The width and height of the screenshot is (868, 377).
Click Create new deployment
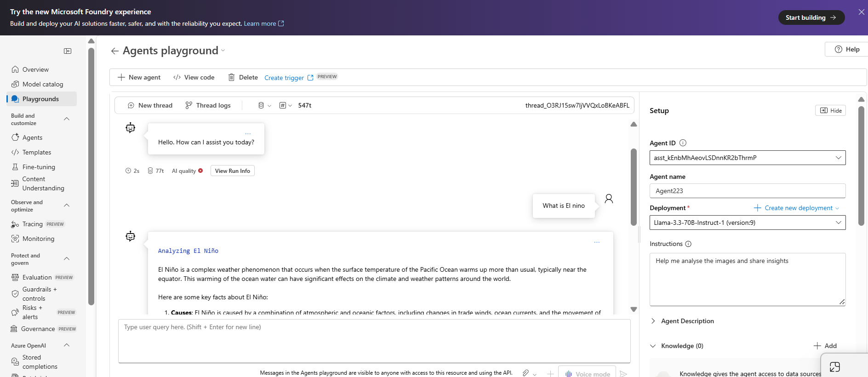click(x=796, y=208)
